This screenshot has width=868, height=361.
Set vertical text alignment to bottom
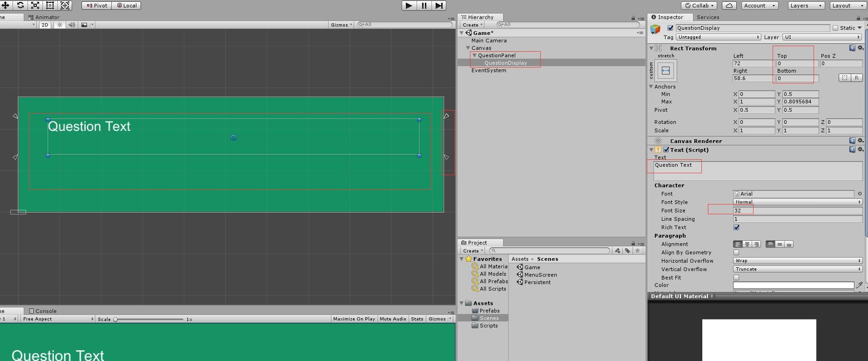click(789, 244)
